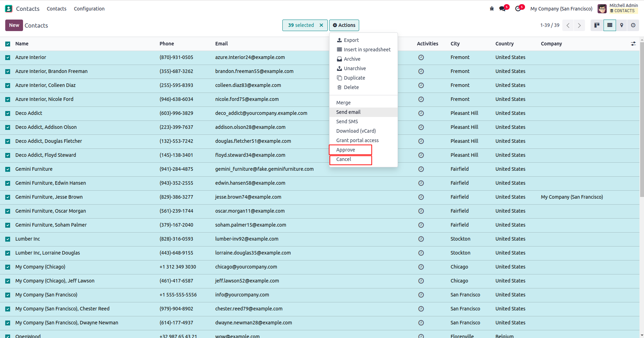Screen dimensions: 644x338
Task: Switch to map view
Action: click(x=622, y=25)
